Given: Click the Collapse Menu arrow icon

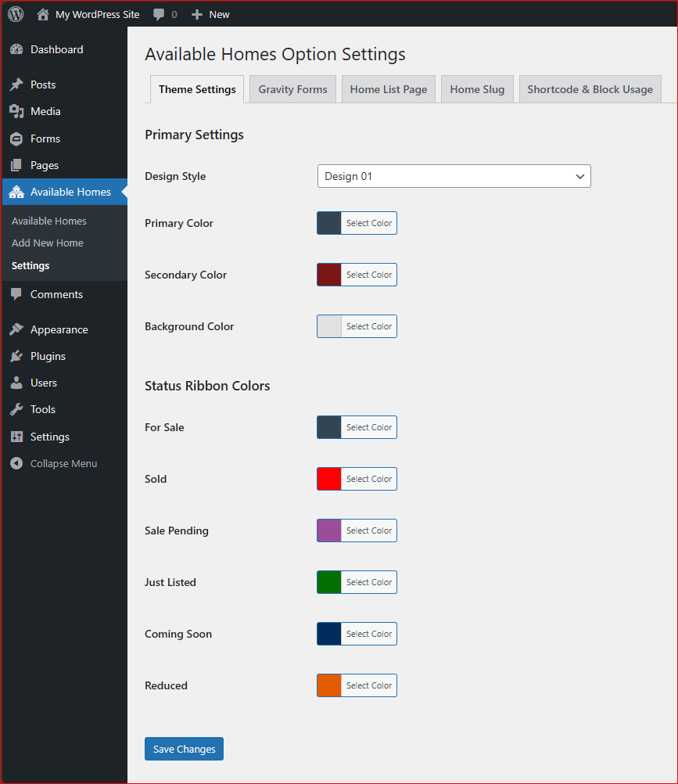Looking at the screenshot, I should coord(16,463).
